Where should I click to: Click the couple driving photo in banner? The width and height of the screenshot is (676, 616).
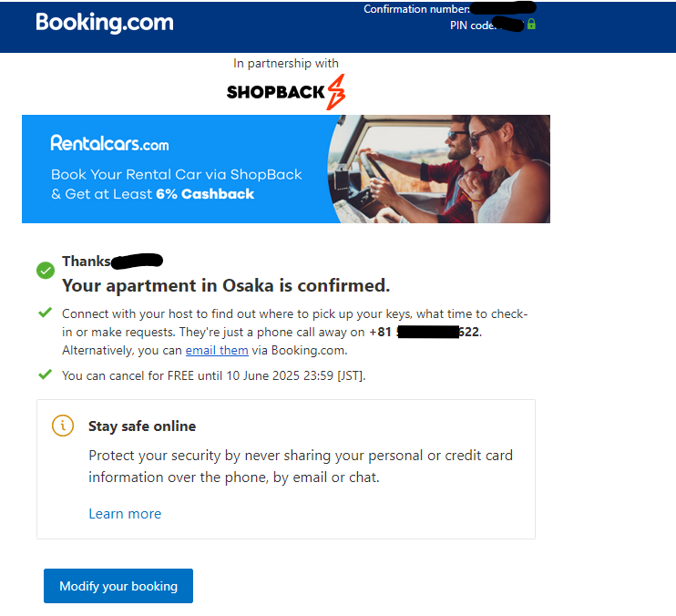click(x=439, y=169)
